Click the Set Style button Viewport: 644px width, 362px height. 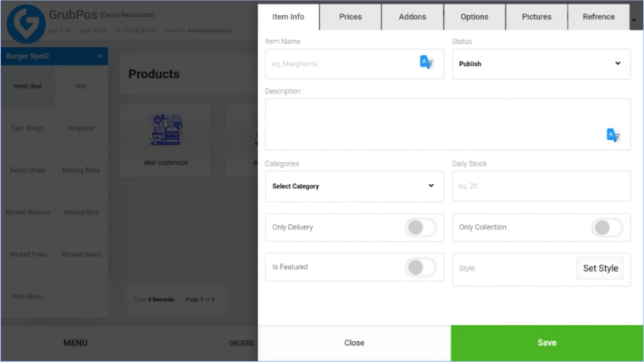(x=600, y=269)
